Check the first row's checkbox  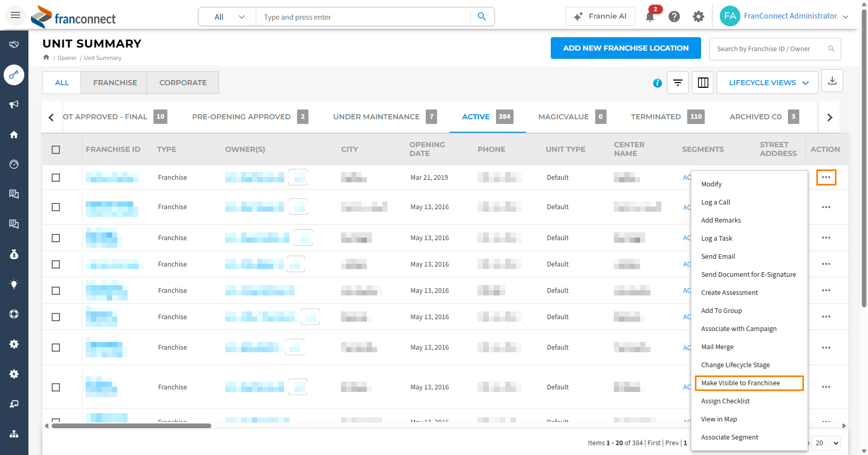click(x=56, y=178)
